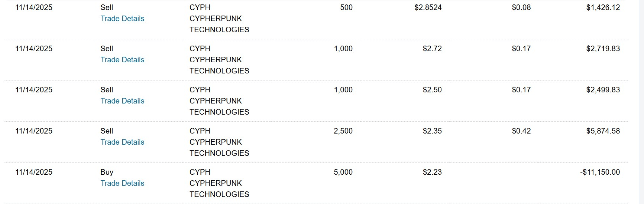The image size is (644, 204).
Task: Click the vertical scrollbar on the right edge
Action: [641, 102]
